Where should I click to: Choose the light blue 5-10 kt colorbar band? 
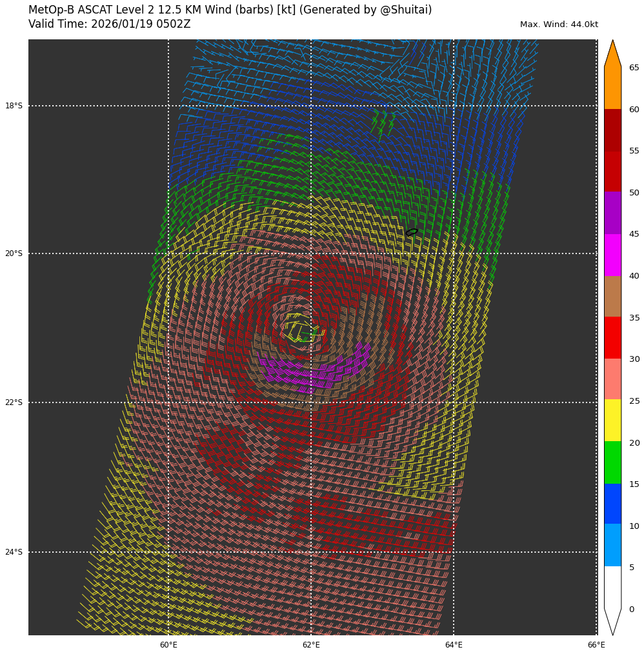click(612, 545)
